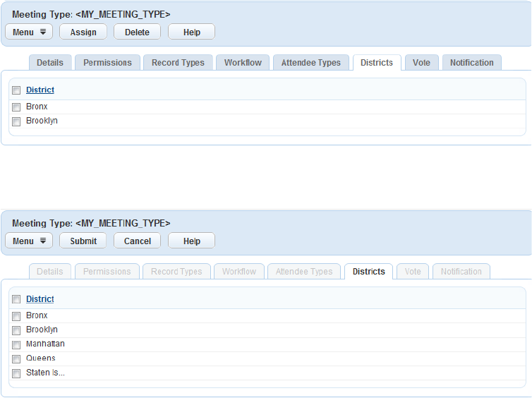The image size is (532, 398).
Task: Click disabled Details tab in the lower panel
Action: click(50, 272)
